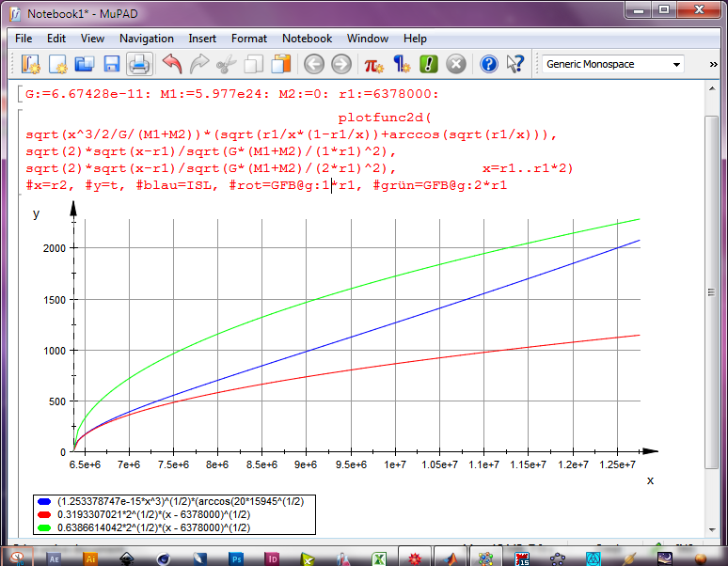The image size is (728, 566).
Task: Click the Cut scissors icon
Action: [x=226, y=64]
